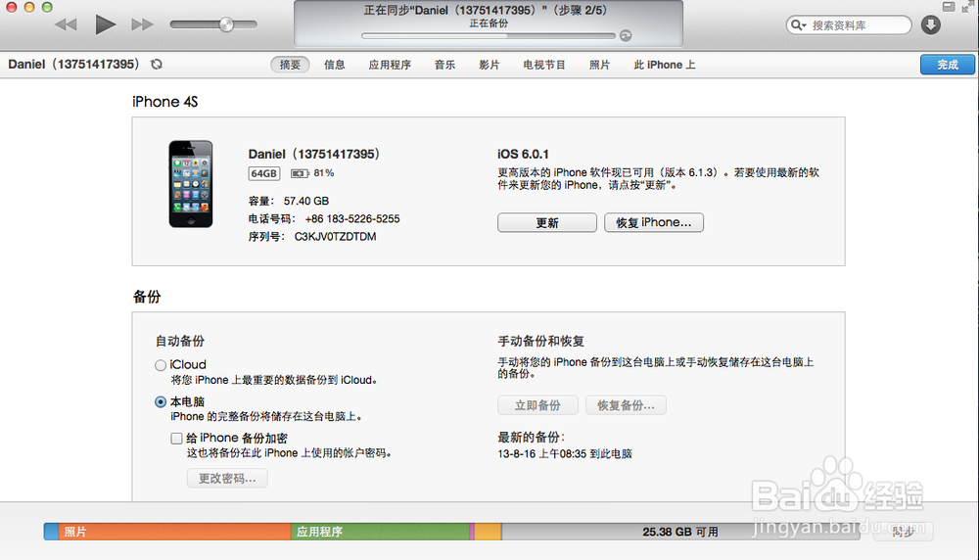Screen dimensions: 979x560
Task: Open the search magnifier dropdown
Action: [798, 25]
